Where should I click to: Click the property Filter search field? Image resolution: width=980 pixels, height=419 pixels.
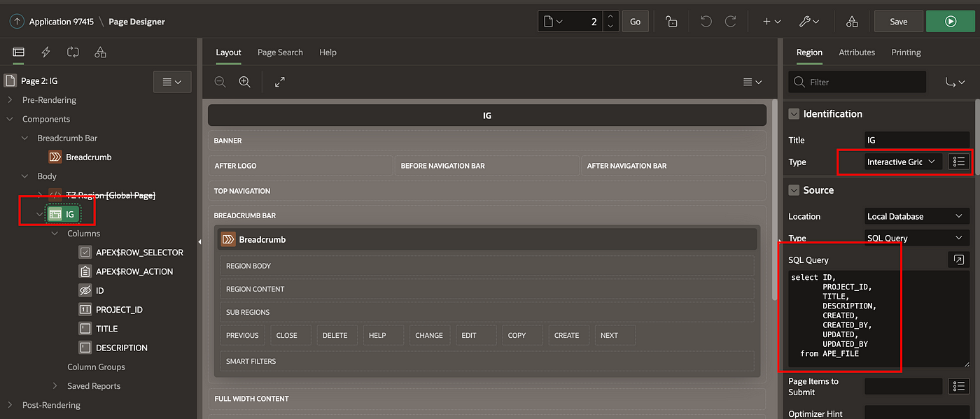click(857, 82)
